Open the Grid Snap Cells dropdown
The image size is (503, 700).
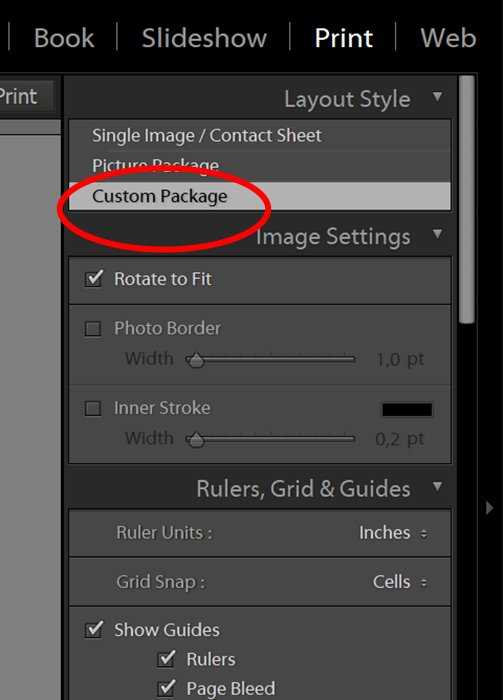[x=400, y=582]
